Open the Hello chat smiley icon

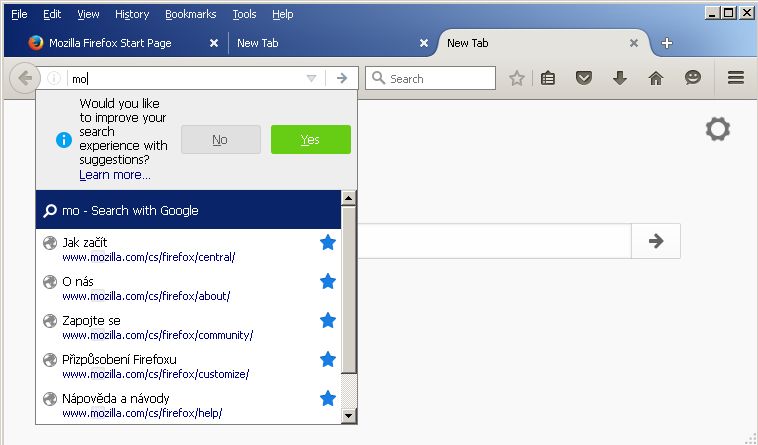click(693, 78)
